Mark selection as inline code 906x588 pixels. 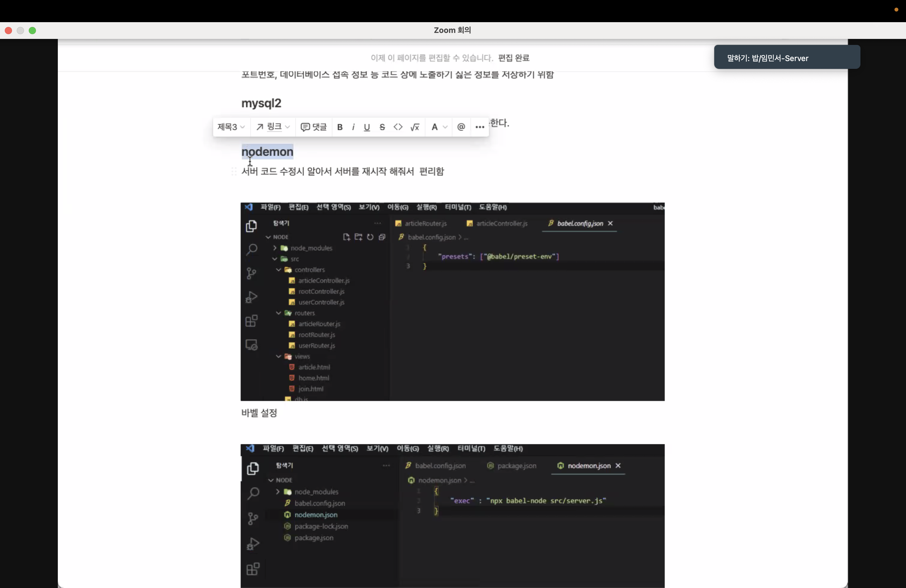398,127
